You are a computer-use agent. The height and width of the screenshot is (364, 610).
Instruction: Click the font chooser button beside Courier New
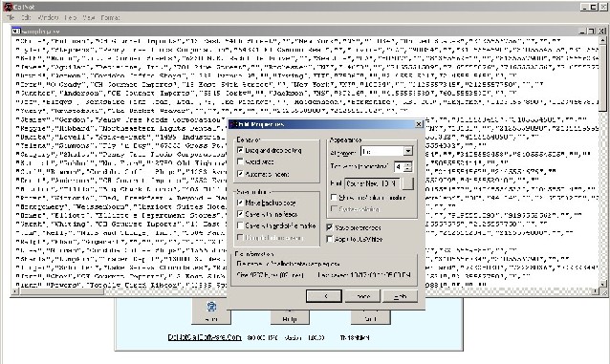click(x=407, y=183)
